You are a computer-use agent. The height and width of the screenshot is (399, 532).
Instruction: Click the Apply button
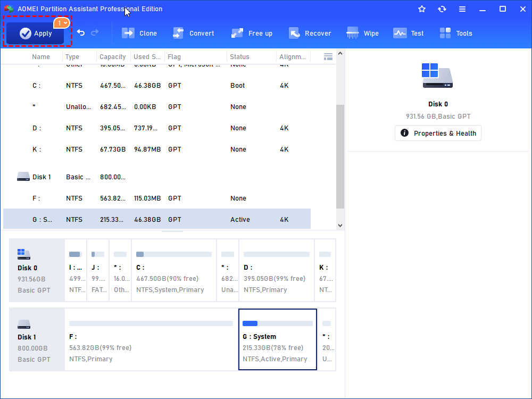pyautogui.click(x=35, y=33)
